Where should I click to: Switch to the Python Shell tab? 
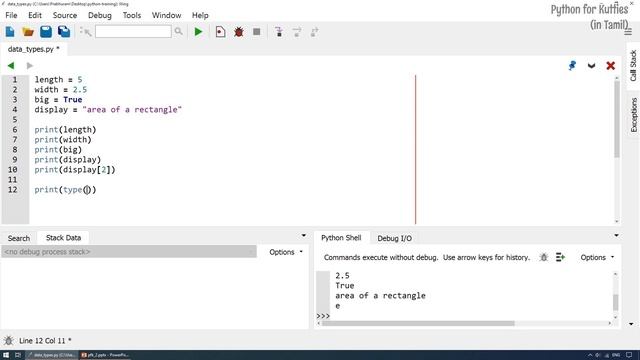(341, 238)
